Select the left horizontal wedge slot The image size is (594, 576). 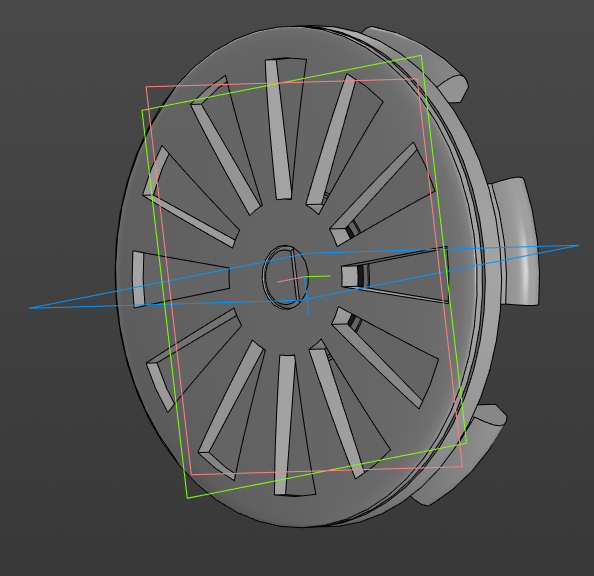pyautogui.click(x=182, y=279)
